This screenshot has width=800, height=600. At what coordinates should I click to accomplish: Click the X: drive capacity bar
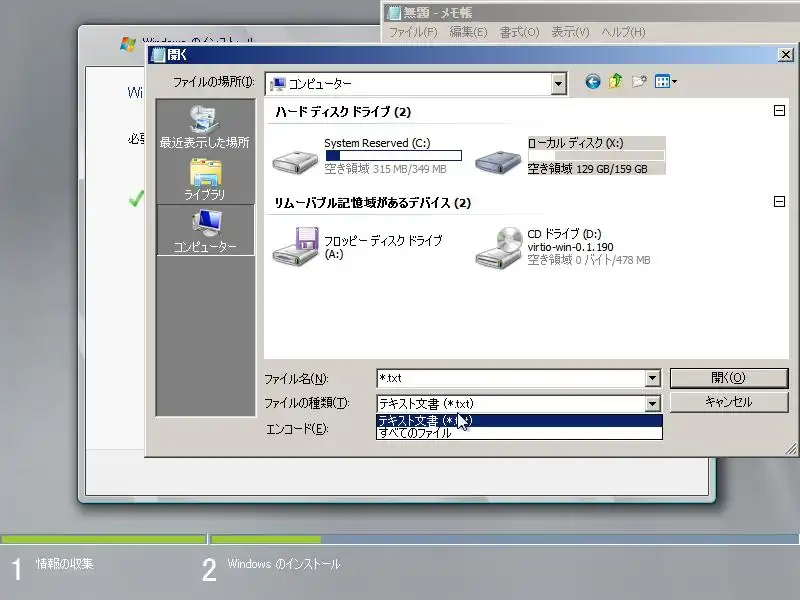click(596, 155)
